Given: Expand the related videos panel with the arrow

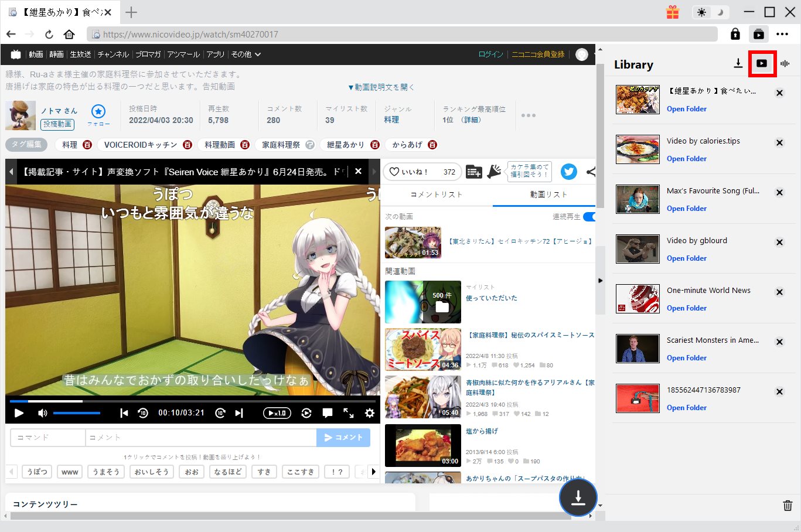Looking at the screenshot, I should click(600, 281).
